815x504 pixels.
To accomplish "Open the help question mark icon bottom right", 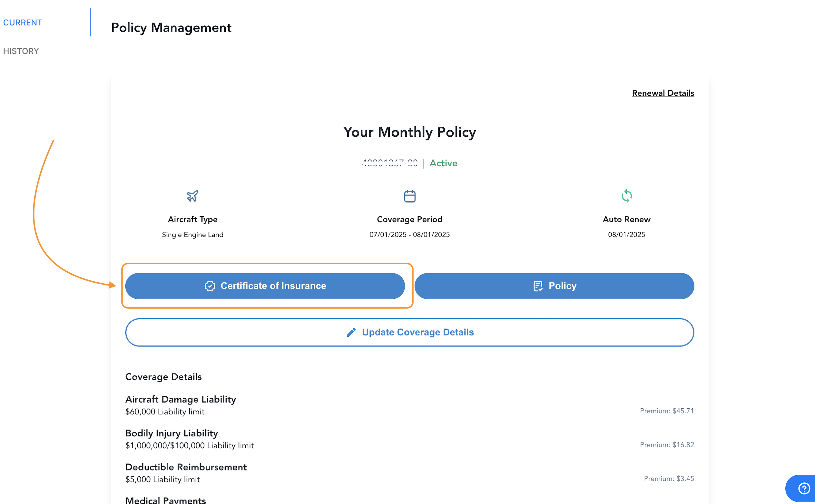I will click(x=804, y=488).
